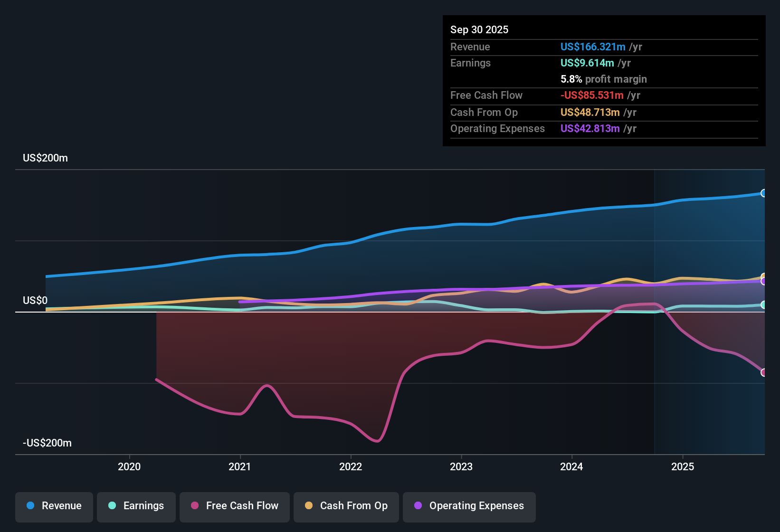Click the 2022 x-axis label
Viewport: 780px width, 532px height.
pyautogui.click(x=351, y=466)
